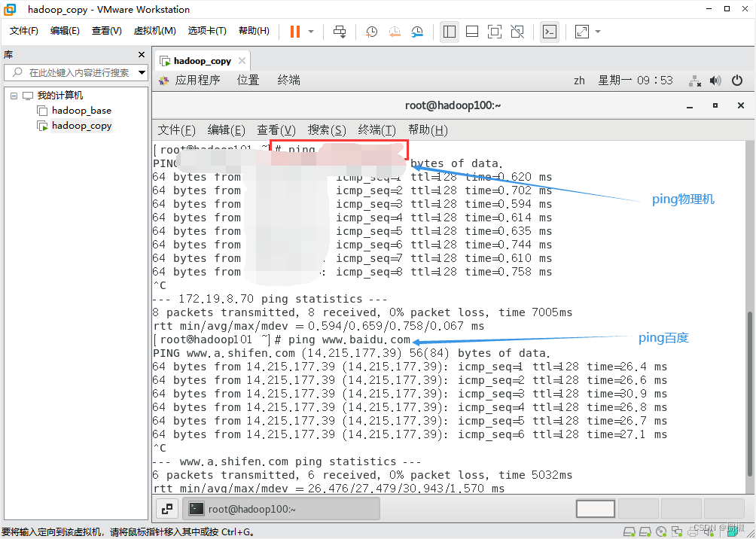
Task: Select the active first workspace in switcher
Action: pos(596,509)
